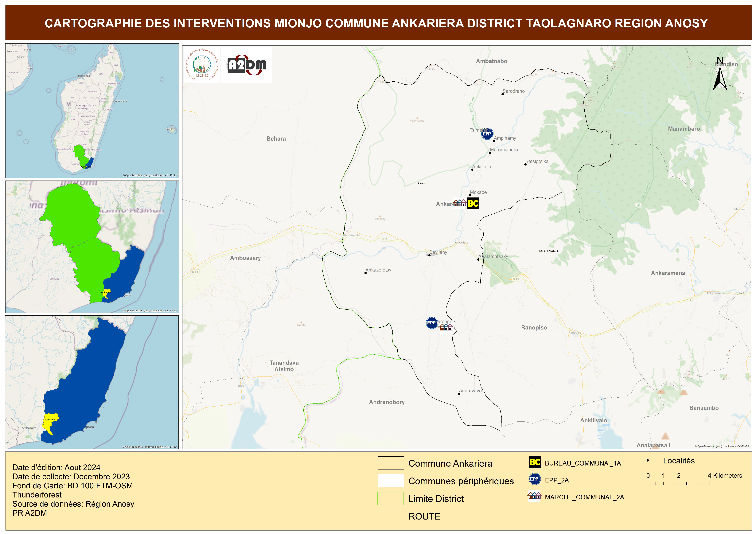Click the market houses icon at Ankariera

[x=459, y=203]
